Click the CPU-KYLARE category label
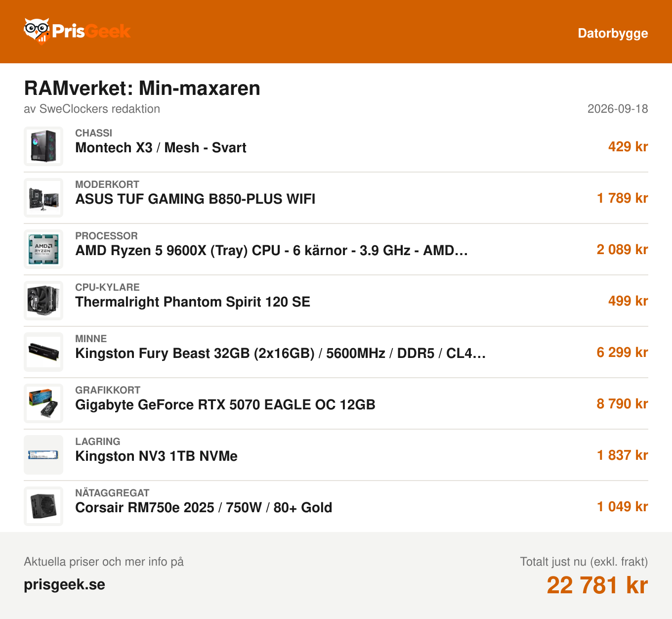Screen dimensions: 672x619 (x=107, y=287)
